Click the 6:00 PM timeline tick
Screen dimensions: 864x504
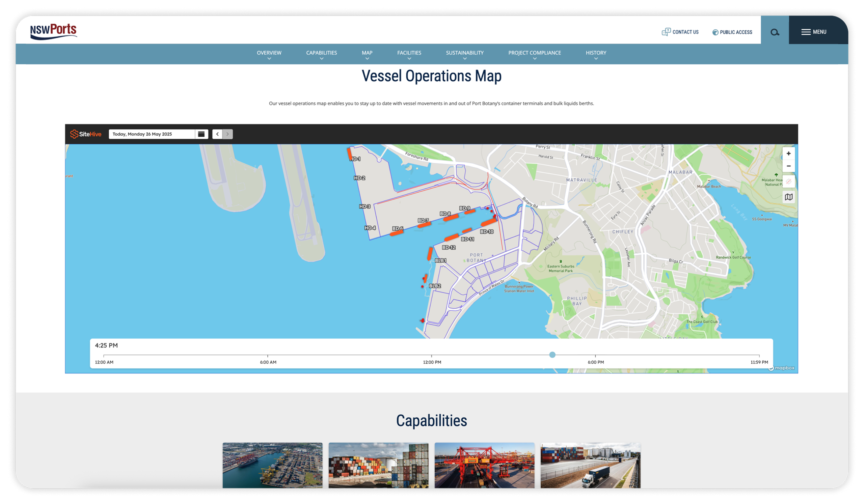pos(596,356)
